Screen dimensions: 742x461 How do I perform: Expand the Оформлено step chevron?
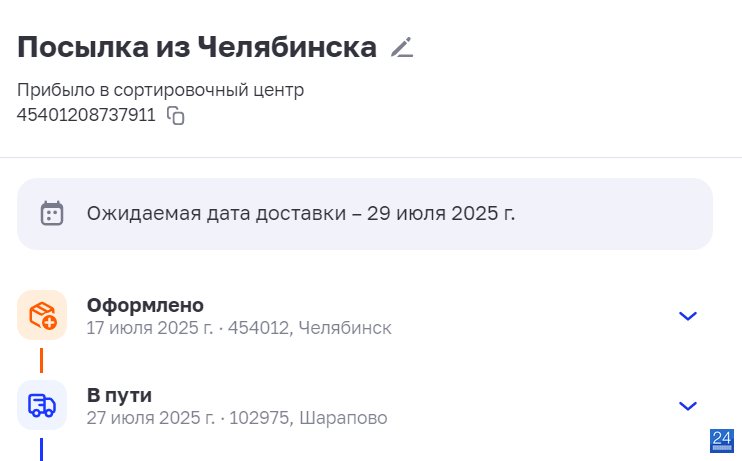pos(688,316)
